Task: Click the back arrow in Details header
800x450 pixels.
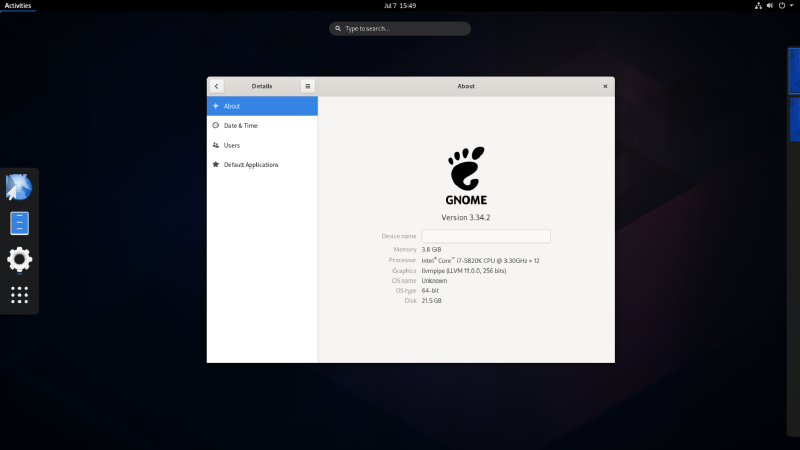Action: coord(217,86)
